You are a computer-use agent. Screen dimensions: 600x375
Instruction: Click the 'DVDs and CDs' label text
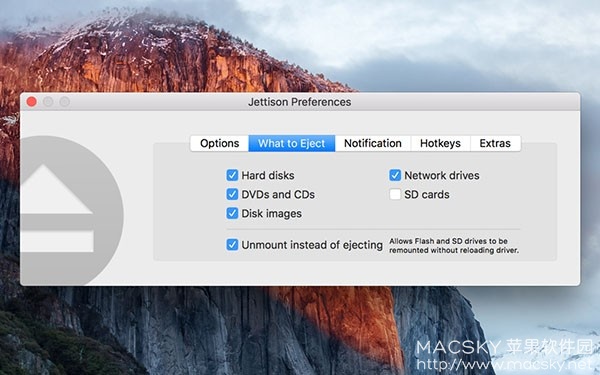[x=278, y=195]
